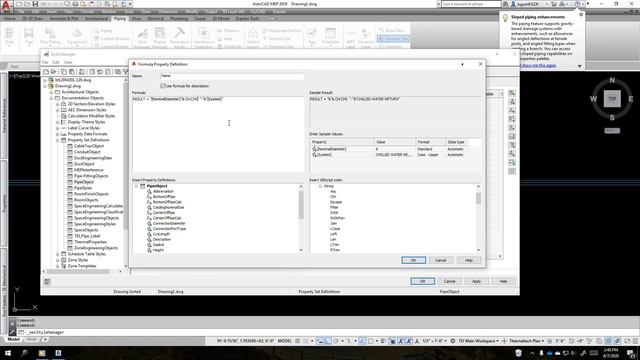
Task: Click the taskbar clock
Action: [x=612, y=353]
